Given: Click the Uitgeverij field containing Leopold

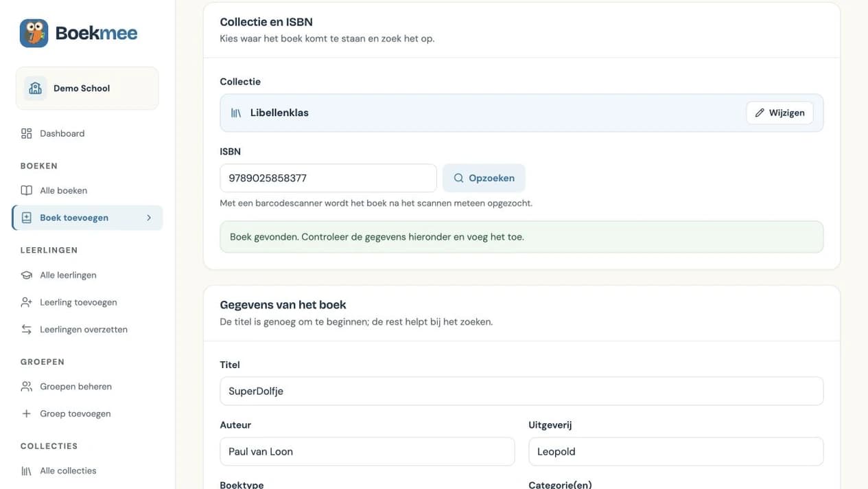Looking at the screenshot, I should tap(676, 451).
